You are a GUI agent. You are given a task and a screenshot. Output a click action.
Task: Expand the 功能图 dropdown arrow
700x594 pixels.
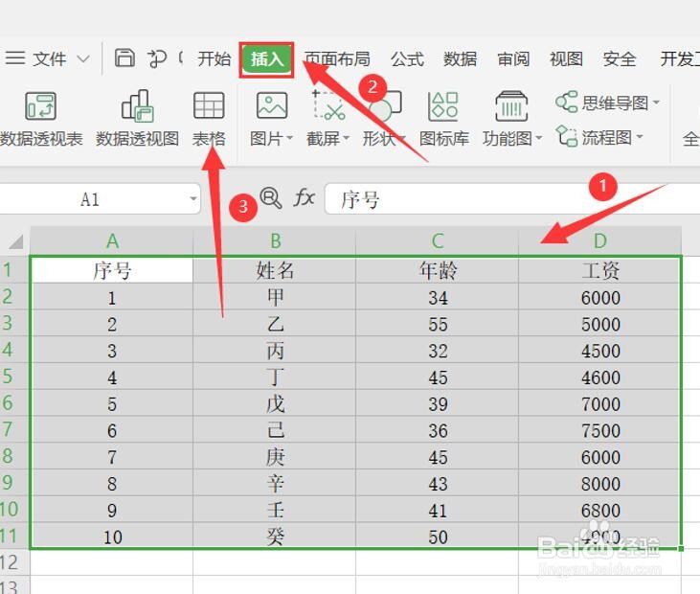(x=538, y=139)
